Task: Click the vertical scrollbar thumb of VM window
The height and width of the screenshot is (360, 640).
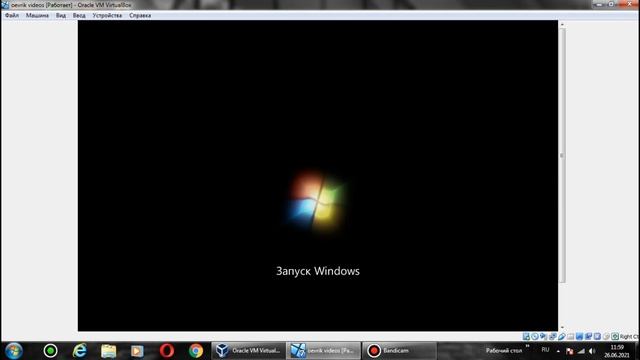Action: click(x=562, y=155)
